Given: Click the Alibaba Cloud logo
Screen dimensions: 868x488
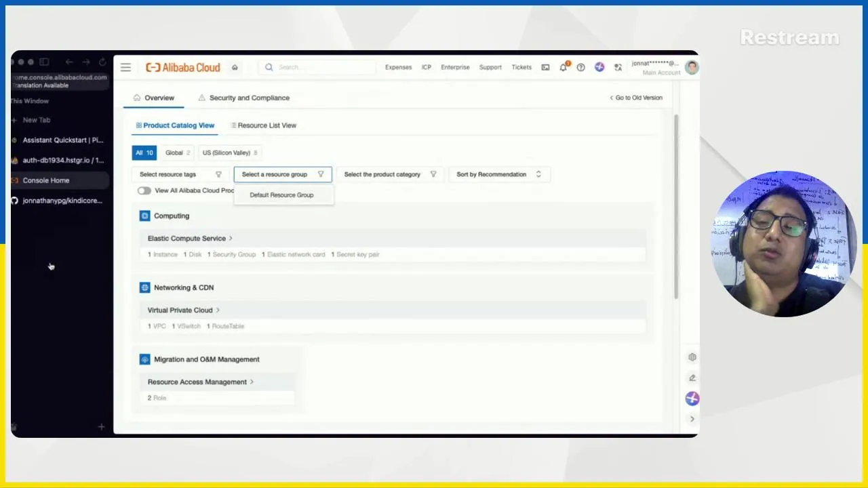Looking at the screenshot, I should coord(183,67).
